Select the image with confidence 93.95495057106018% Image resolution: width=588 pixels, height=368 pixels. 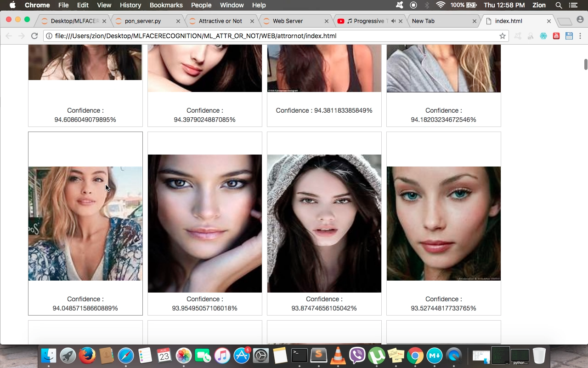[x=205, y=223]
